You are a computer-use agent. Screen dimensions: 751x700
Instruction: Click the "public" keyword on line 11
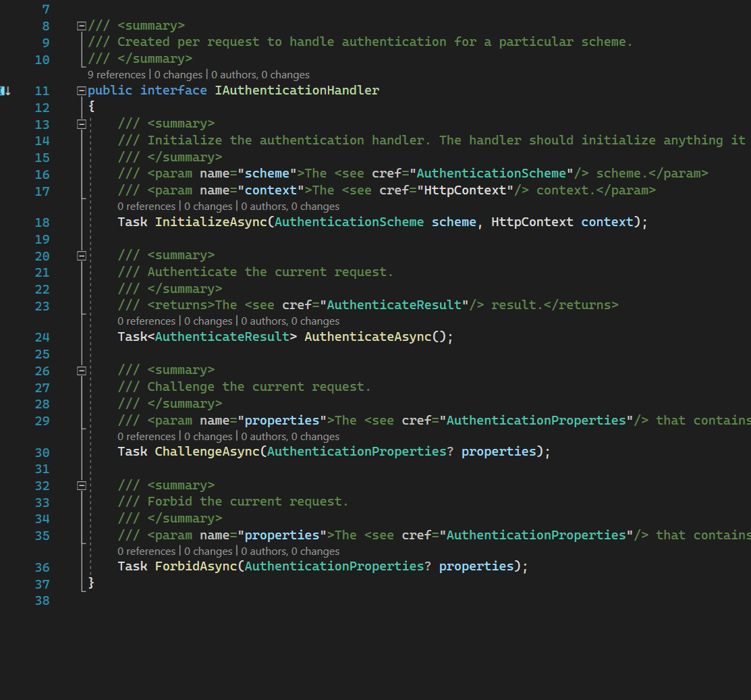click(110, 90)
